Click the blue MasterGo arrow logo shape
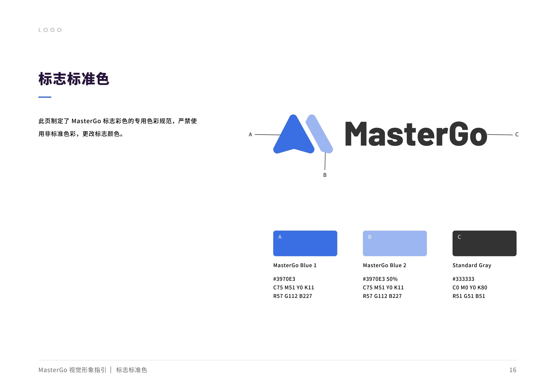This screenshot has height=392, width=555. click(294, 135)
